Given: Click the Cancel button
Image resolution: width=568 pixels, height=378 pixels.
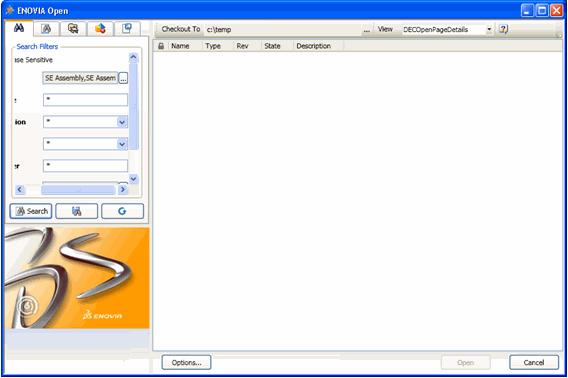Looking at the screenshot, I should click(534, 362).
